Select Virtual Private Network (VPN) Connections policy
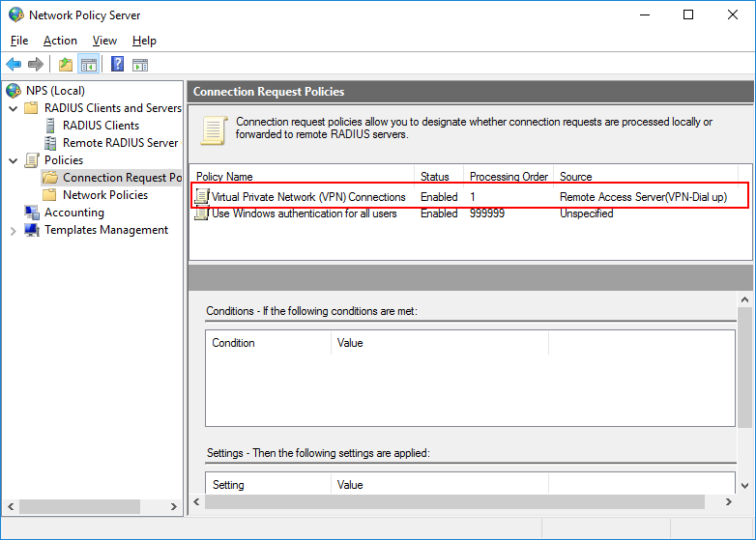This screenshot has width=756, height=540. click(308, 196)
